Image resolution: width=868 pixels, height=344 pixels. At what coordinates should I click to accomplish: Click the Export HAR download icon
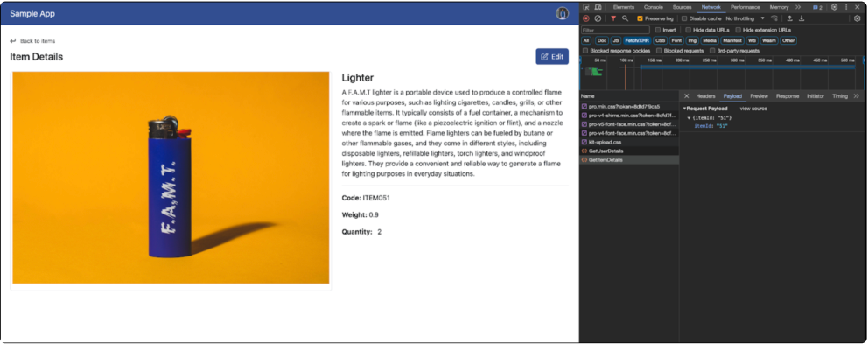point(801,18)
